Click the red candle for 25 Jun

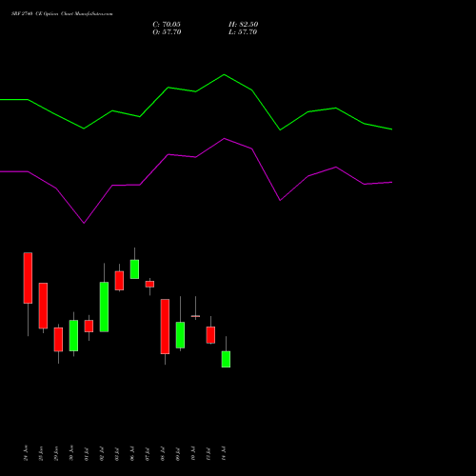[43, 306]
